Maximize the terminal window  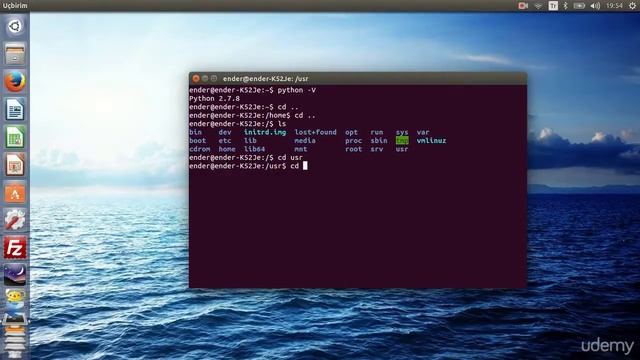(x=214, y=78)
